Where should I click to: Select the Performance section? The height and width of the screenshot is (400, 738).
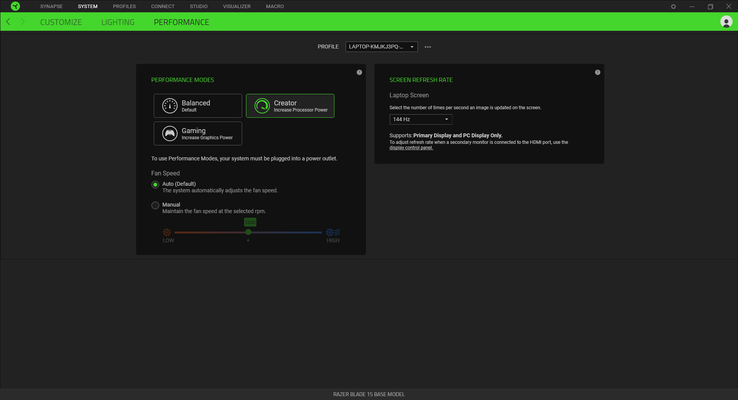click(181, 22)
